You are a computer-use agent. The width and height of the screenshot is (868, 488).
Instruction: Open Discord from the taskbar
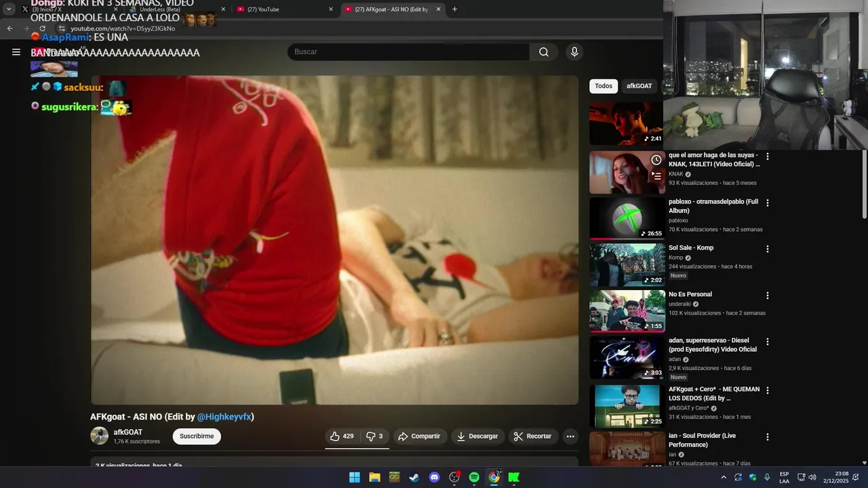435,477
